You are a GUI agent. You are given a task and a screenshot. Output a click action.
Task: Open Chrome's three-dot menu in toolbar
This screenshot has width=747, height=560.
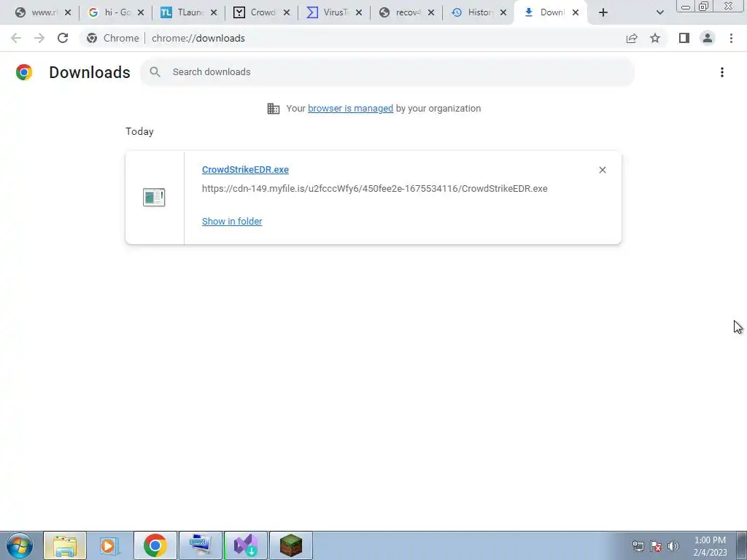[x=731, y=38]
